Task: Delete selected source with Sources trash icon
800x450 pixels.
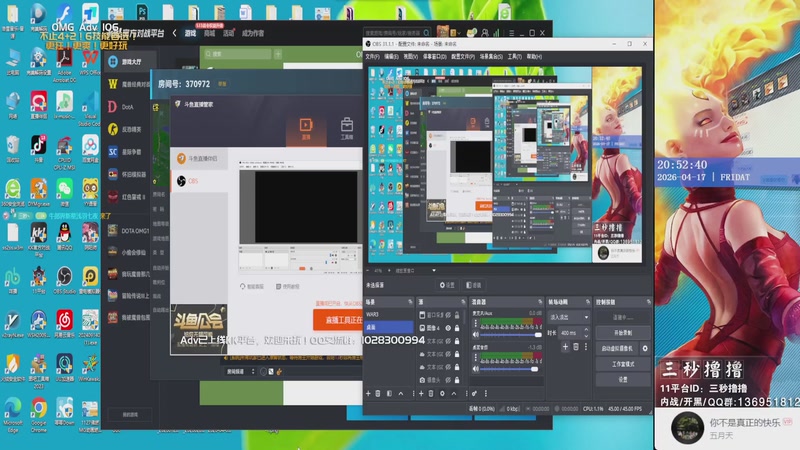Action: point(431,393)
